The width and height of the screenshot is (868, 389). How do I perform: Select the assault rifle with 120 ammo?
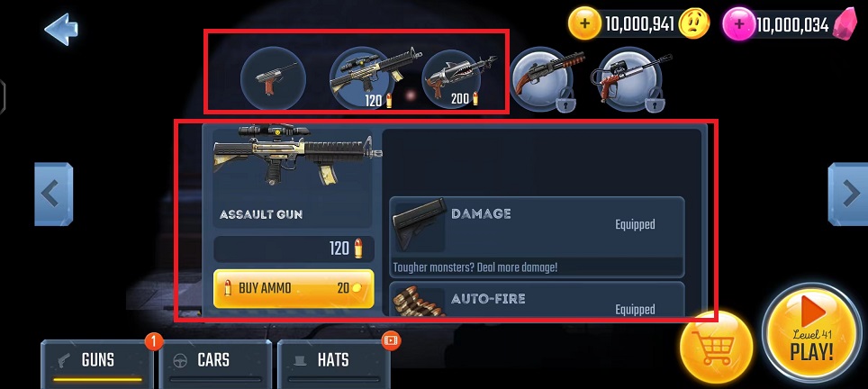(x=363, y=77)
